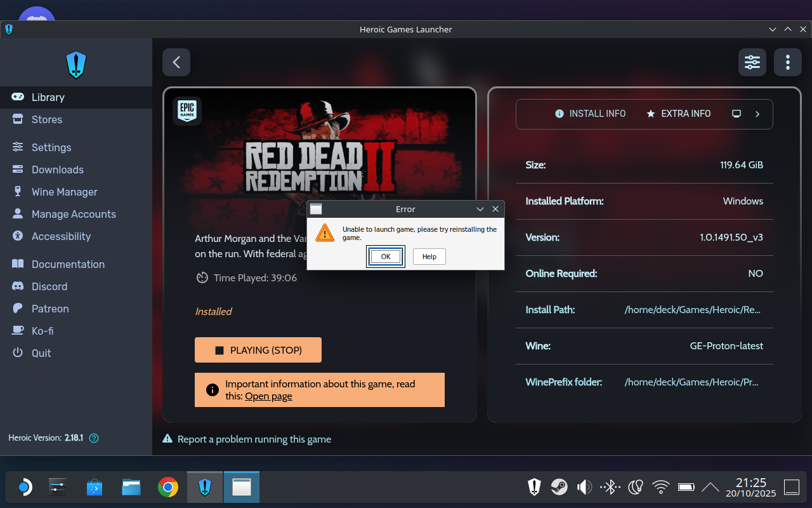This screenshot has width=812, height=508.
Task: Click the Heroic version help question icon
Action: coord(94,438)
